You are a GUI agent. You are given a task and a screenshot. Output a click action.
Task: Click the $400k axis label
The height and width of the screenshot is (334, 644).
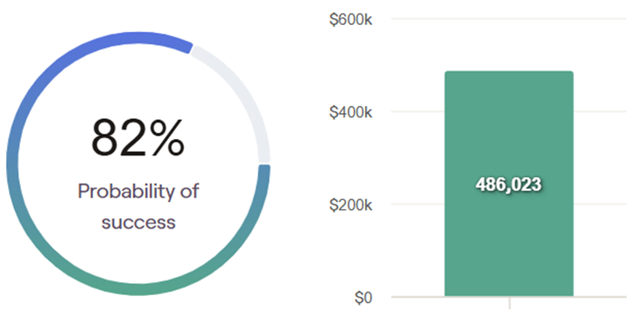pos(350,111)
